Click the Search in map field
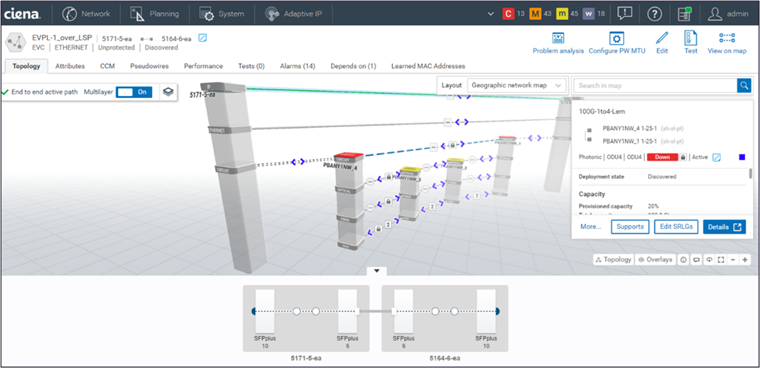The width and height of the screenshot is (760, 368). click(655, 85)
